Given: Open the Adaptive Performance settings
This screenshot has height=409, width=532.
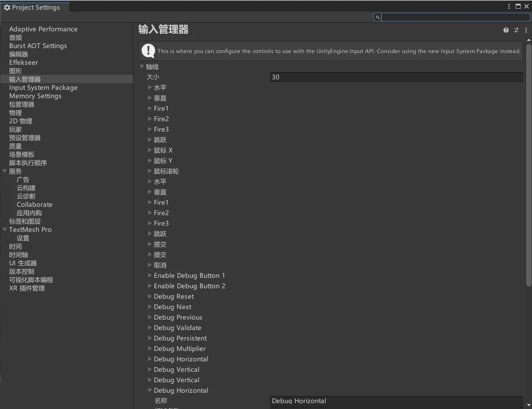Looking at the screenshot, I should coord(43,29).
